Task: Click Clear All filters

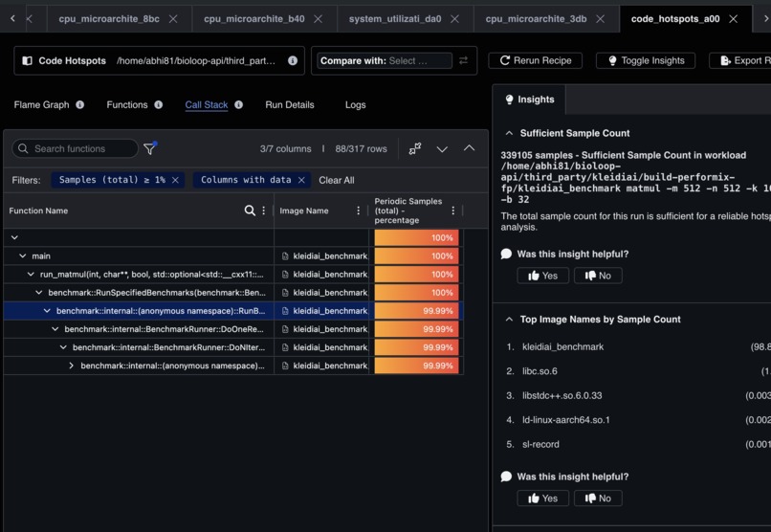Action: tap(337, 180)
